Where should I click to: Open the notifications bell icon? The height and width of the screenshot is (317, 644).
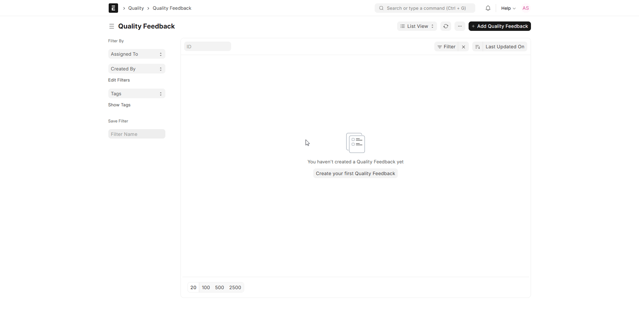point(488,8)
